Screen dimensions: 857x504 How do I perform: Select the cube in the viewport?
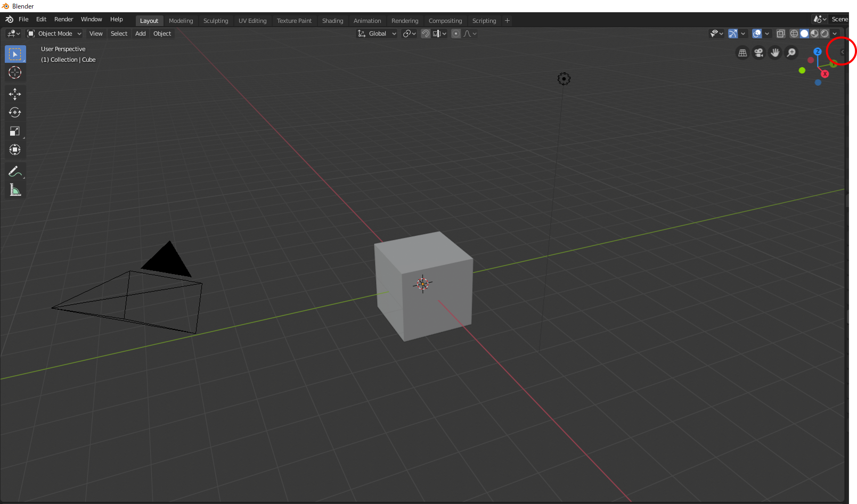pos(423,286)
